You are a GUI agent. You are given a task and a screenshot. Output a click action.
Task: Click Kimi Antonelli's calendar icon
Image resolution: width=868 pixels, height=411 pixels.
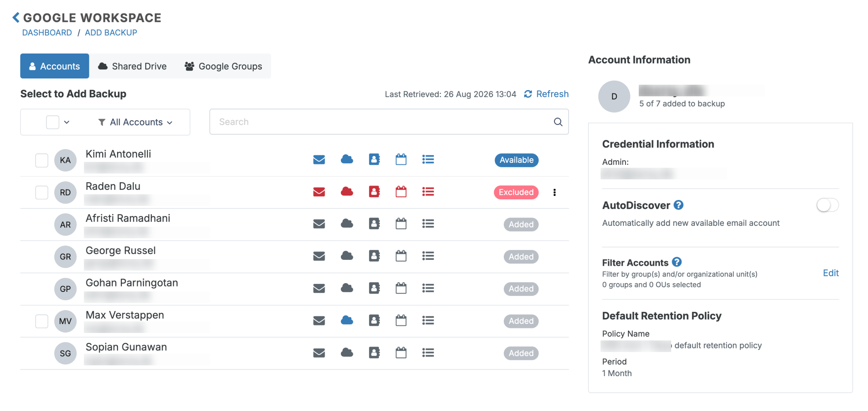tap(401, 159)
